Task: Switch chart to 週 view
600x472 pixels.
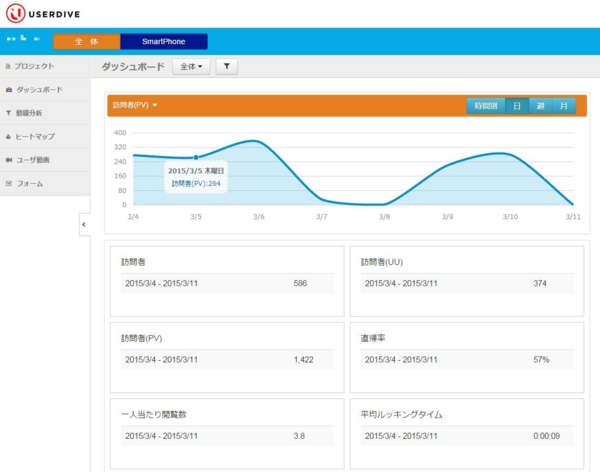Action: point(541,106)
